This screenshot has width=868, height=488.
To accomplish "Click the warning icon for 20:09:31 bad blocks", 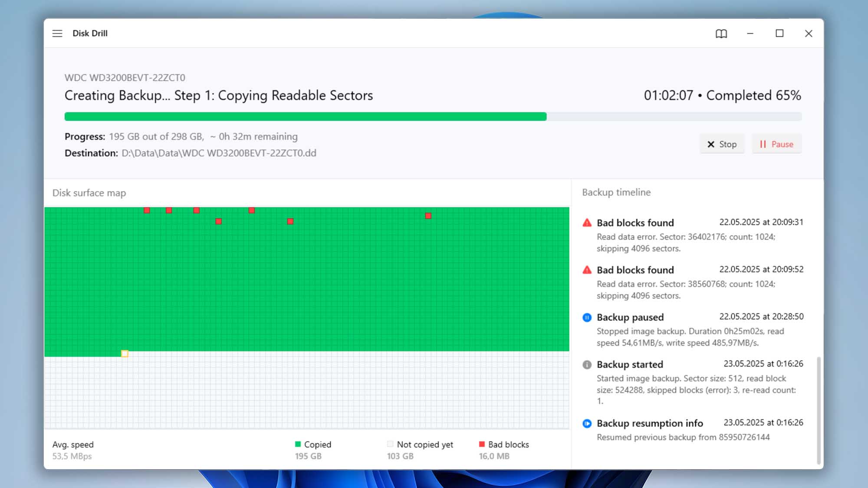I will [x=587, y=223].
